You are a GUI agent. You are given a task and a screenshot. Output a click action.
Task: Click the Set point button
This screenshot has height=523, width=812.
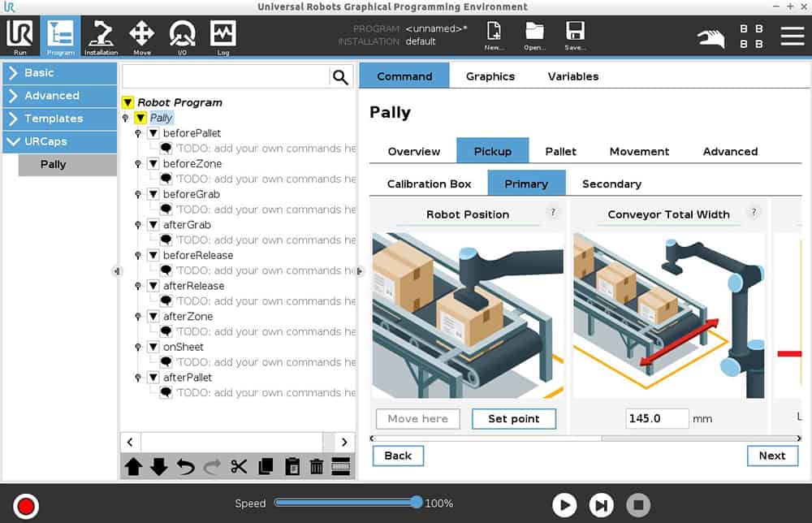[514, 418]
